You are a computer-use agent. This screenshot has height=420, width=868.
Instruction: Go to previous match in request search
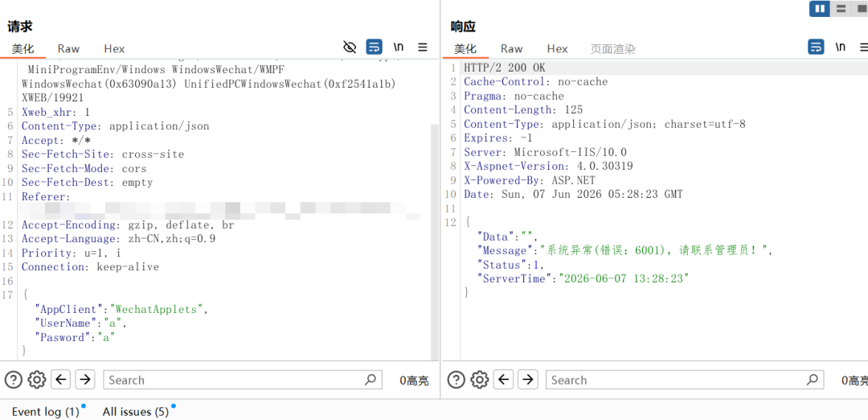pyautogui.click(x=60, y=380)
